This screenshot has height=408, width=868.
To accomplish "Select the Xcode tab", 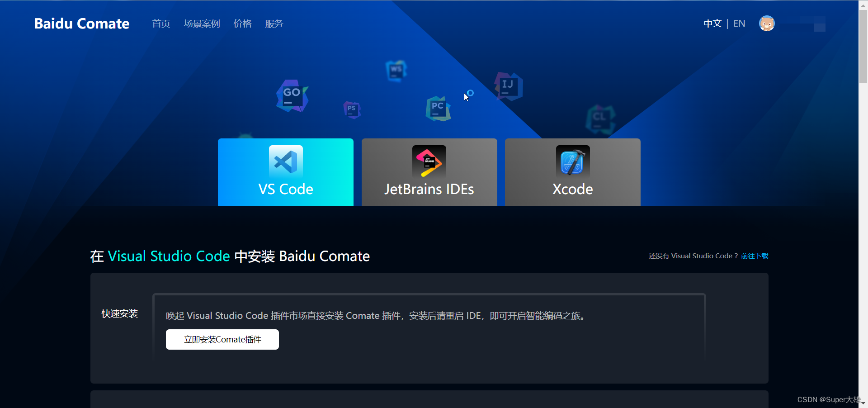I will coord(573,172).
